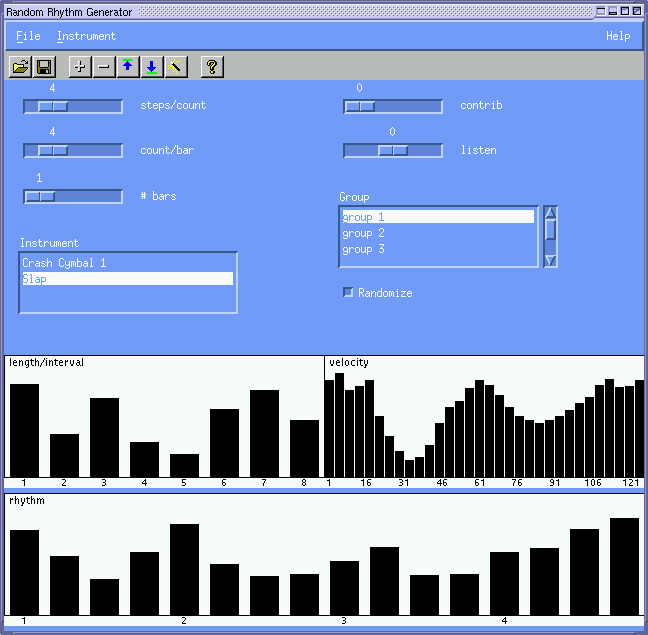Click the open file folder icon

20,67
